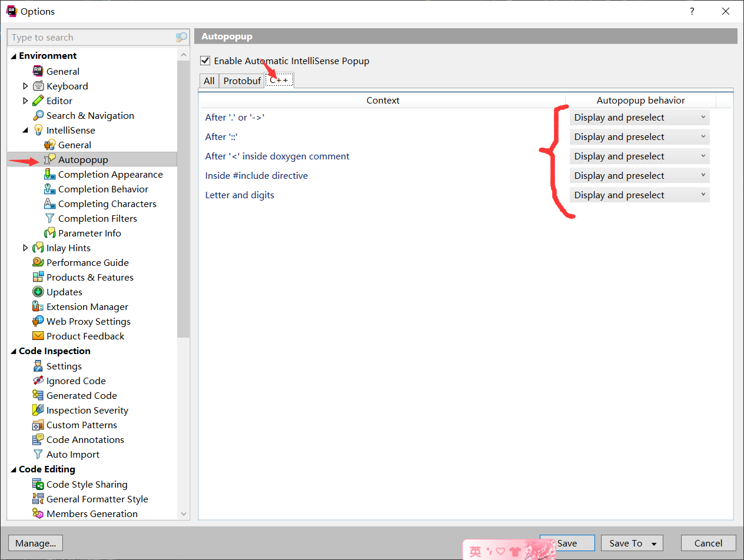Image resolution: width=744 pixels, height=560 pixels.
Task: Click the Product Feedback envelope icon
Action: (x=38, y=336)
